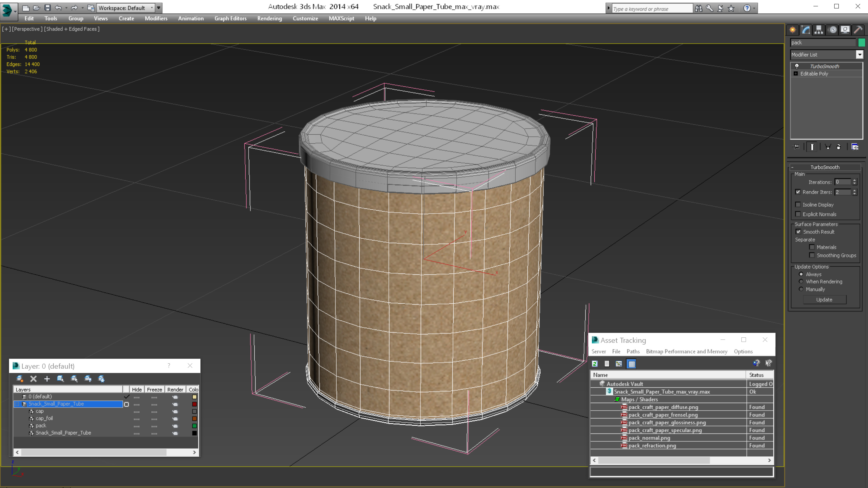Refresh the Asset Tracking list
The width and height of the screenshot is (868, 488).
coord(595,364)
